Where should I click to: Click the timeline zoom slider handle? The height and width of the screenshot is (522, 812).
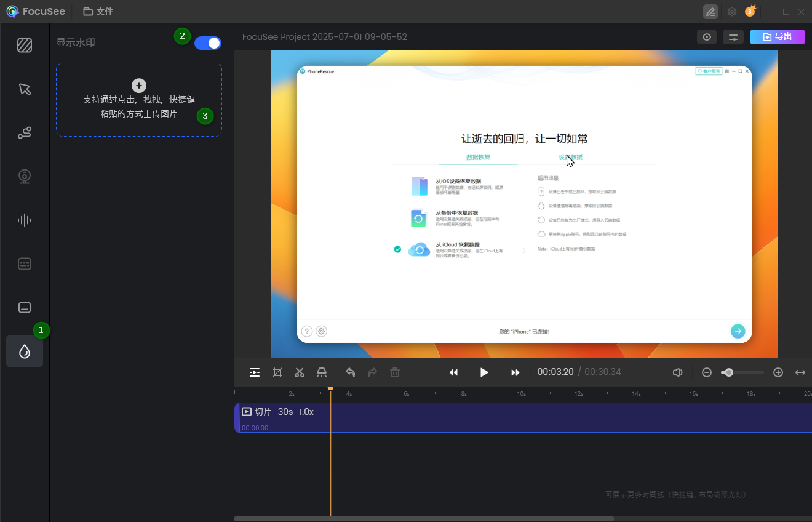tap(729, 372)
